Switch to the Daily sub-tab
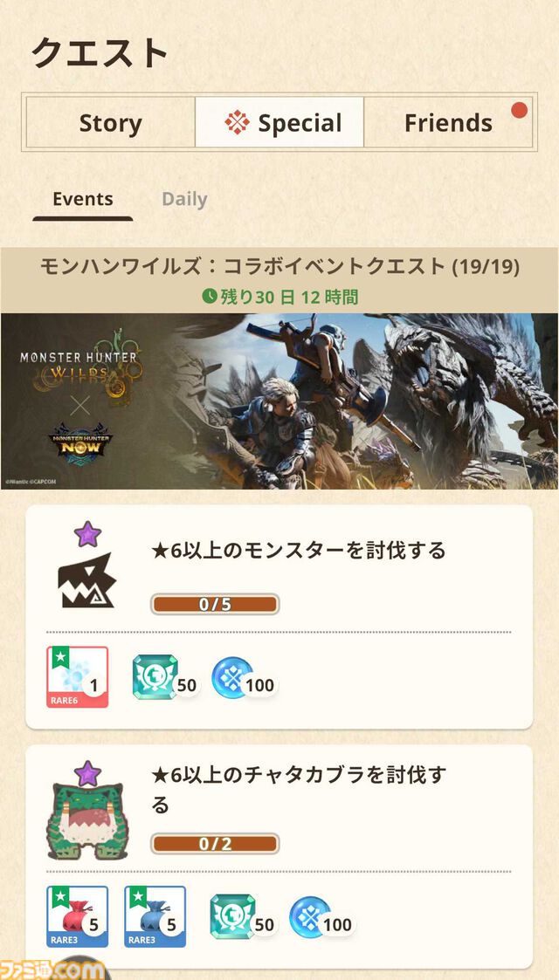559x980 pixels. (184, 199)
